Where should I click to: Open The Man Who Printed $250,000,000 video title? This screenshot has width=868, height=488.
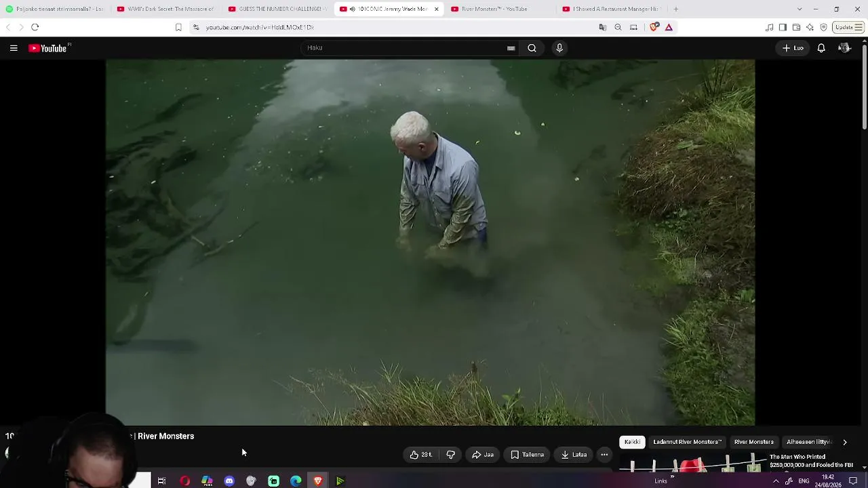(811, 461)
